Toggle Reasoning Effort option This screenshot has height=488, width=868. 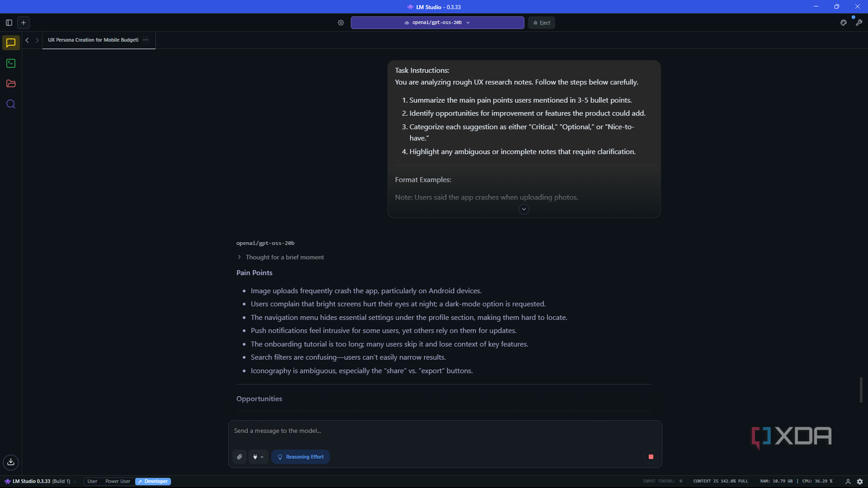tap(301, 457)
